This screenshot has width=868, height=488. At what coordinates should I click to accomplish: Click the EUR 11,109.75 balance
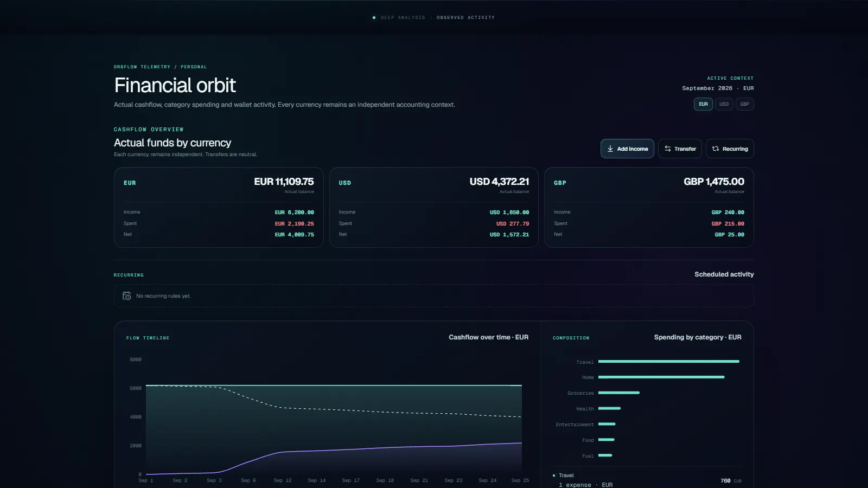point(284,182)
